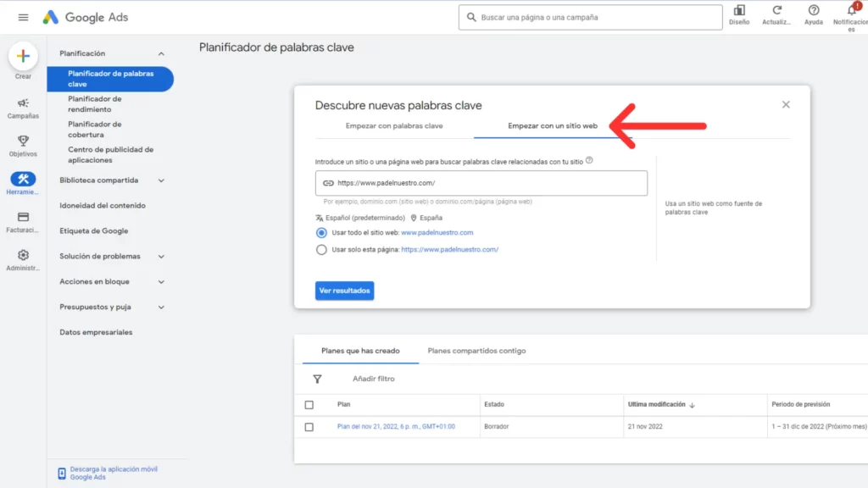Click the Buscar una página search field
Image resolution: width=868 pixels, height=488 pixels.
(x=590, y=16)
